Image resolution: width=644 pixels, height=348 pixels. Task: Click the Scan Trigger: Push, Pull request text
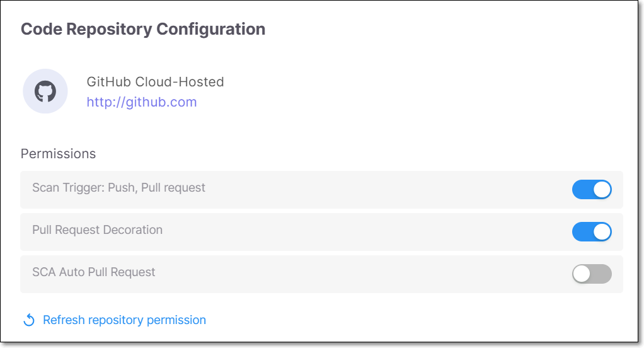click(118, 188)
